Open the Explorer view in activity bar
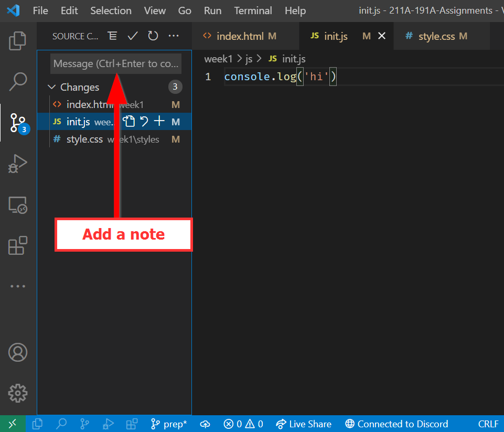This screenshot has height=432, width=504. coord(18,41)
